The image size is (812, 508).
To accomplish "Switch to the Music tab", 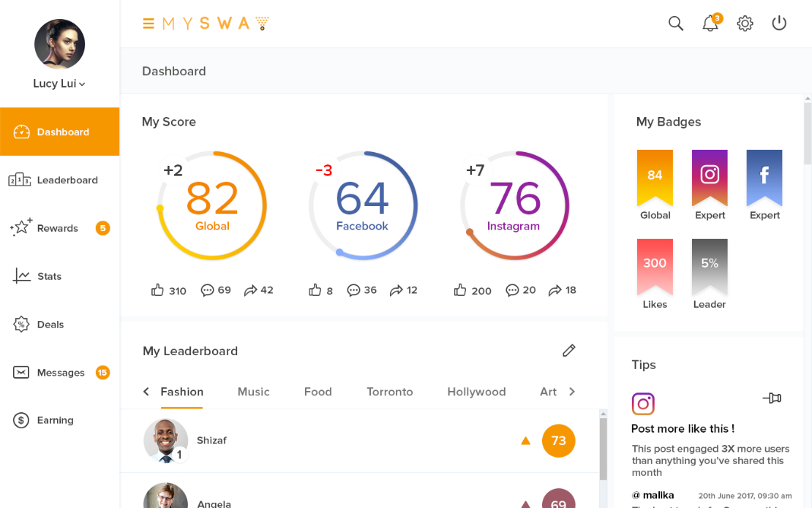I will (x=254, y=392).
